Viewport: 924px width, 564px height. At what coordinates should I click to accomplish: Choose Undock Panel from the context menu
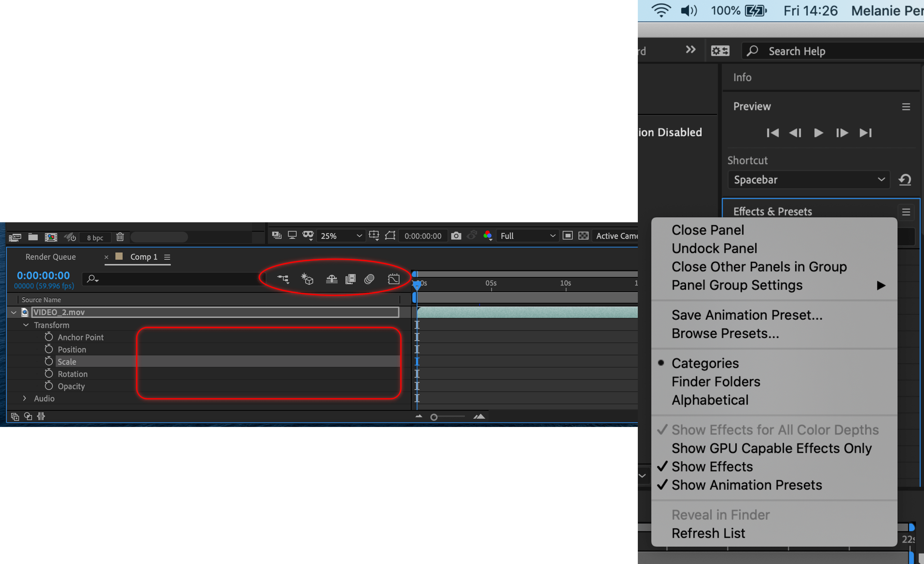714,248
